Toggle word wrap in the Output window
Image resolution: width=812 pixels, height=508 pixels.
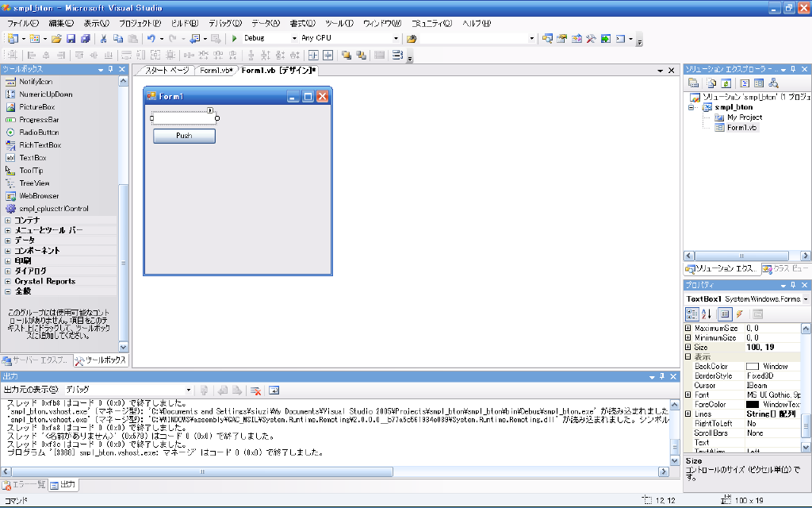[x=274, y=391]
